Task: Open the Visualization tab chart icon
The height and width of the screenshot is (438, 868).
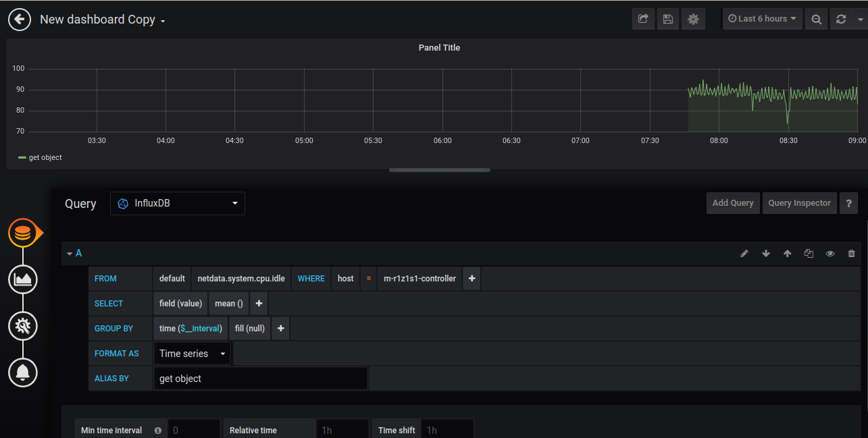Action: (x=22, y=279)
